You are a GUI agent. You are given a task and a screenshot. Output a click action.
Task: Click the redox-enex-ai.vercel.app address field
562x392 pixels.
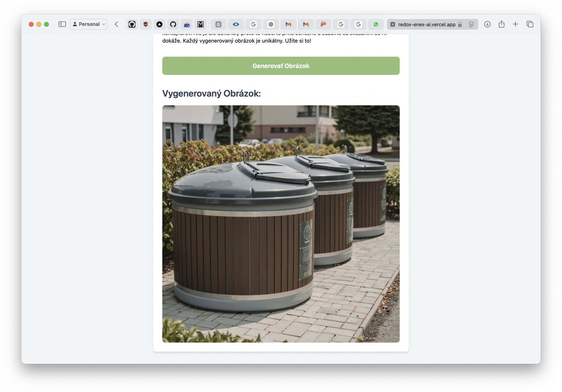coord(426,25)
